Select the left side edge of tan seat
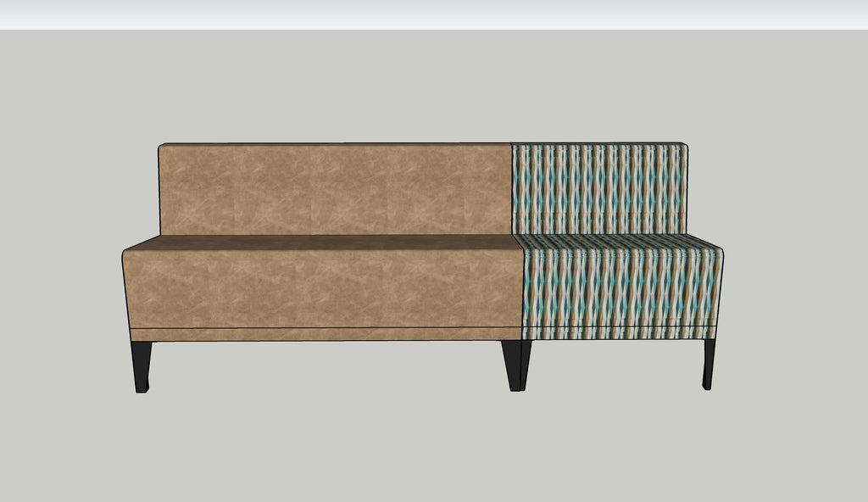868x502 pixels. pos(125,288)
